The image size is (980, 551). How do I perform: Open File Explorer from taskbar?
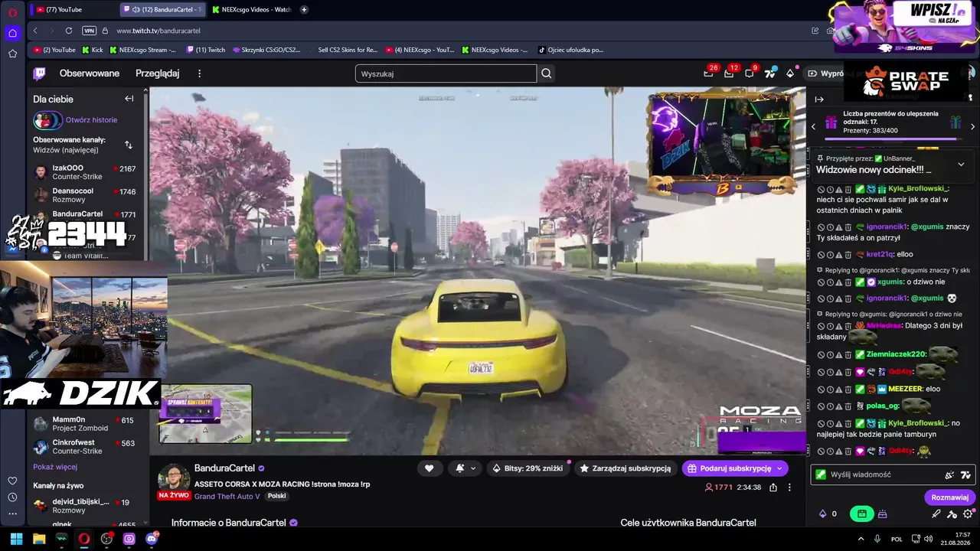(x=39, y=539)
